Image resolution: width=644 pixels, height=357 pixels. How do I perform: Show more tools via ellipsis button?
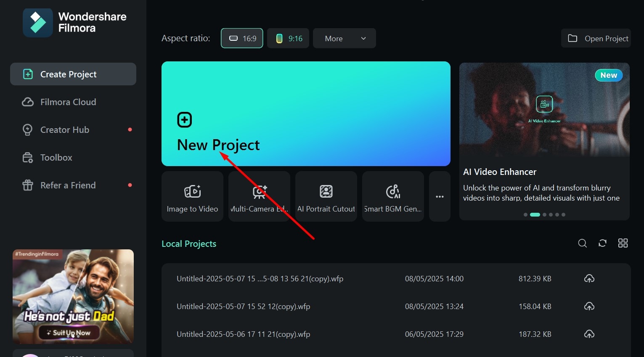(x=440, y=196)
